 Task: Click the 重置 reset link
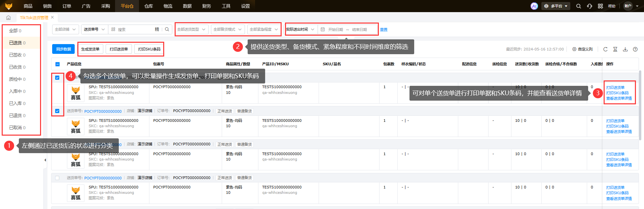[384, 30]
